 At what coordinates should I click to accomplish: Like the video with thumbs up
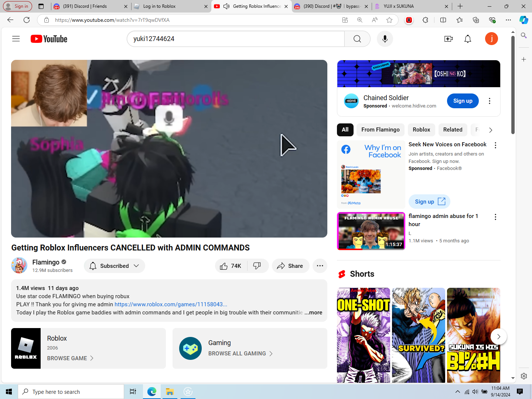tap(231, 266)
